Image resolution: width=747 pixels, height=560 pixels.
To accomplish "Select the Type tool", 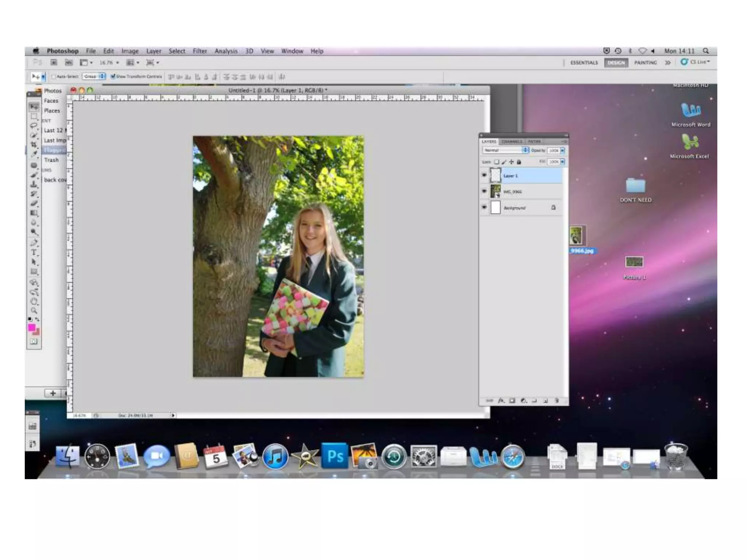I will pyautogui.click(x=34, y=252).
